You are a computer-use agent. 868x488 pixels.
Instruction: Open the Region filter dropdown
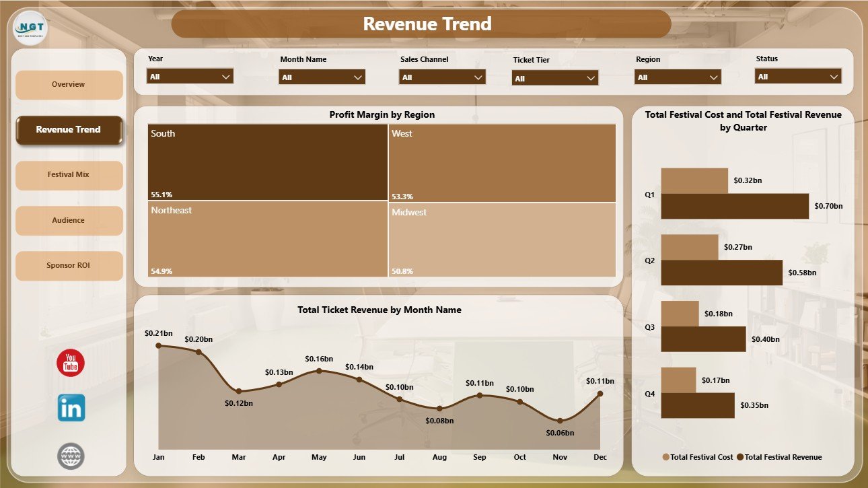click(678, 77)
